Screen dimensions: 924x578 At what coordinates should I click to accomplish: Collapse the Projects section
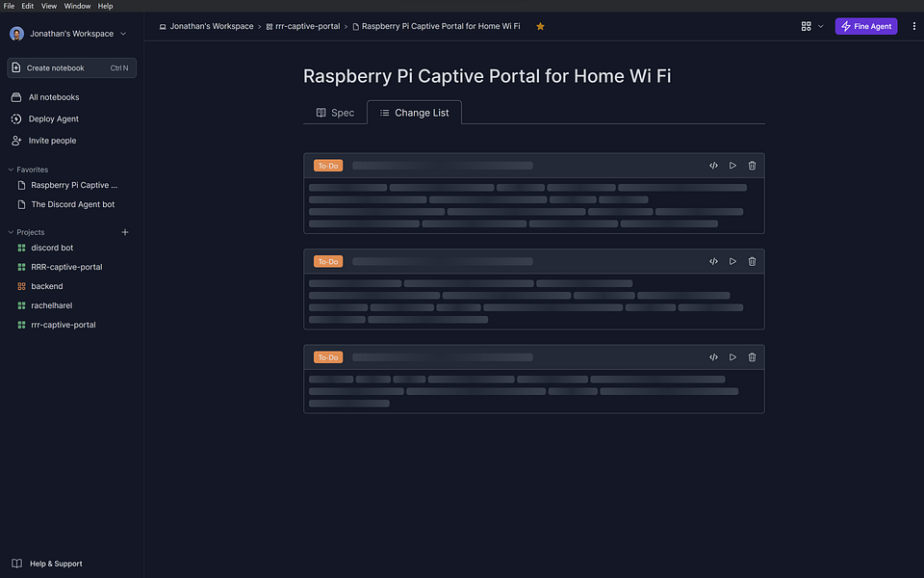10,232
